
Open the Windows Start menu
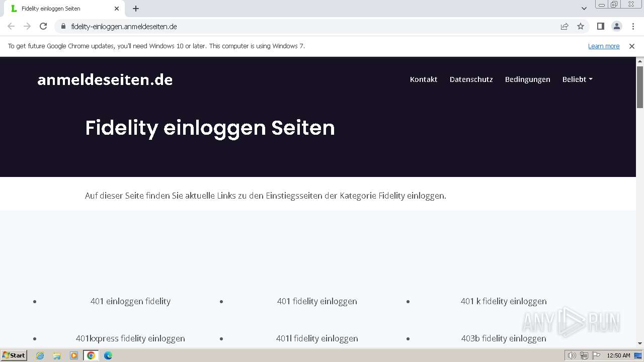coord(14,355)
